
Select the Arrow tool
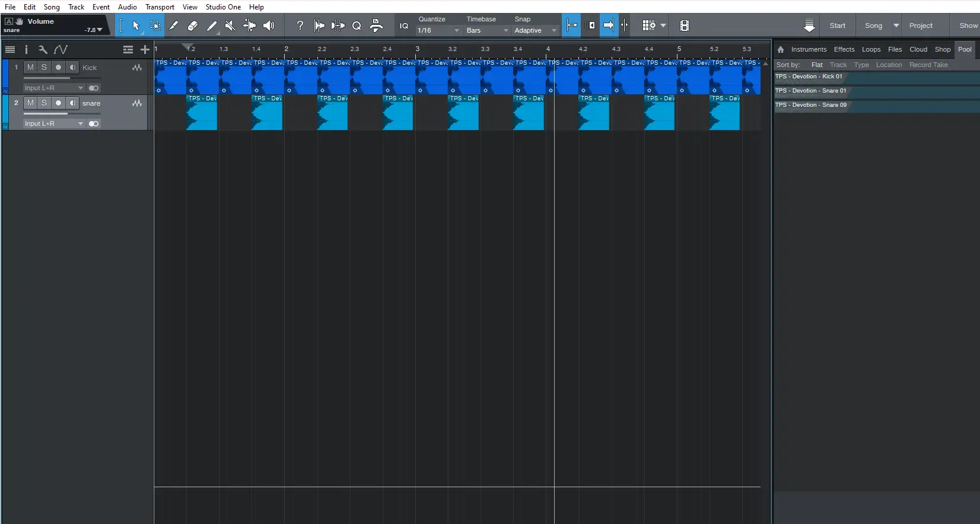point(136,26)
